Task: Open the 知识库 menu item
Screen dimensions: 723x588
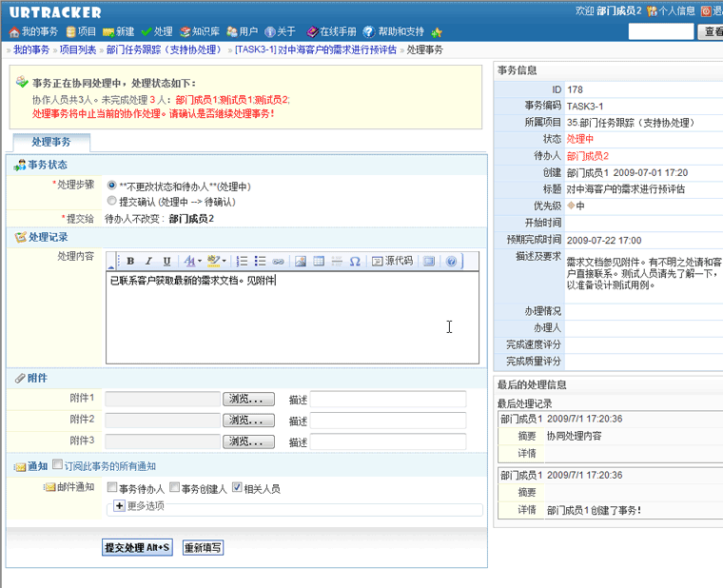Action: [200, 31]
